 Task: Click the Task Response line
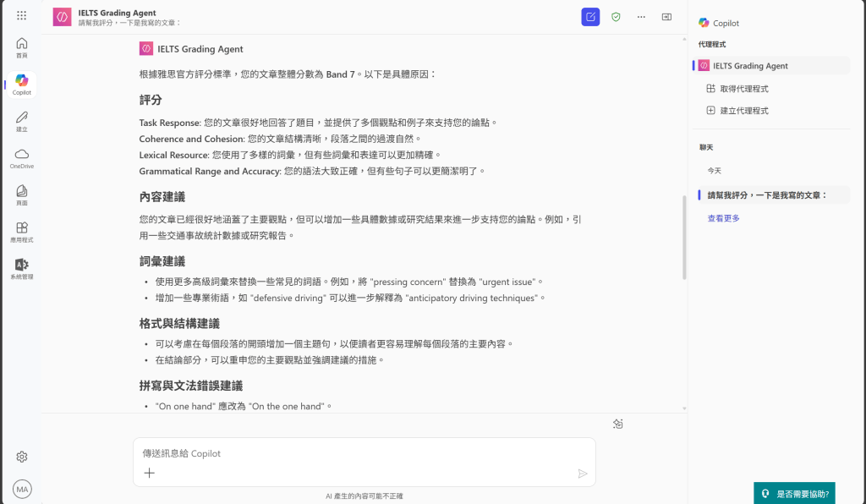319,123
